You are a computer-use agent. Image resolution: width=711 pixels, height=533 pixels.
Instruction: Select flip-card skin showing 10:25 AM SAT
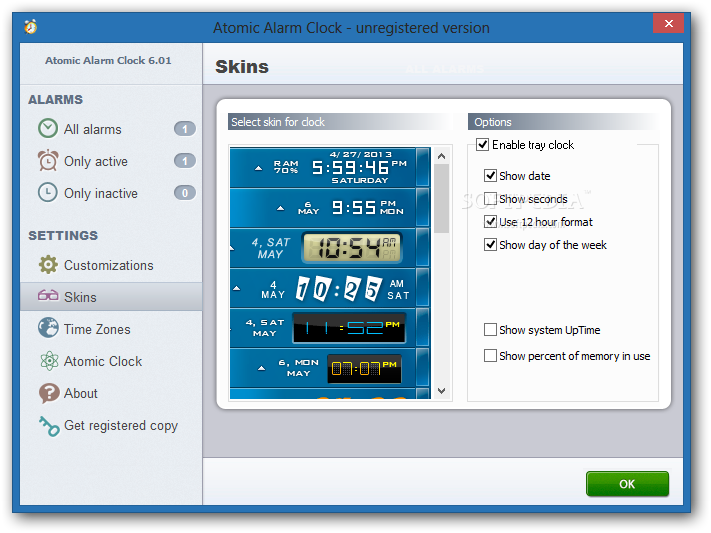pos(330,288)
